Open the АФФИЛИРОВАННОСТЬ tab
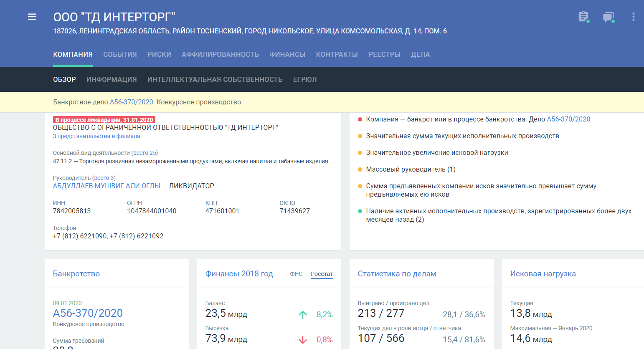 220,54
